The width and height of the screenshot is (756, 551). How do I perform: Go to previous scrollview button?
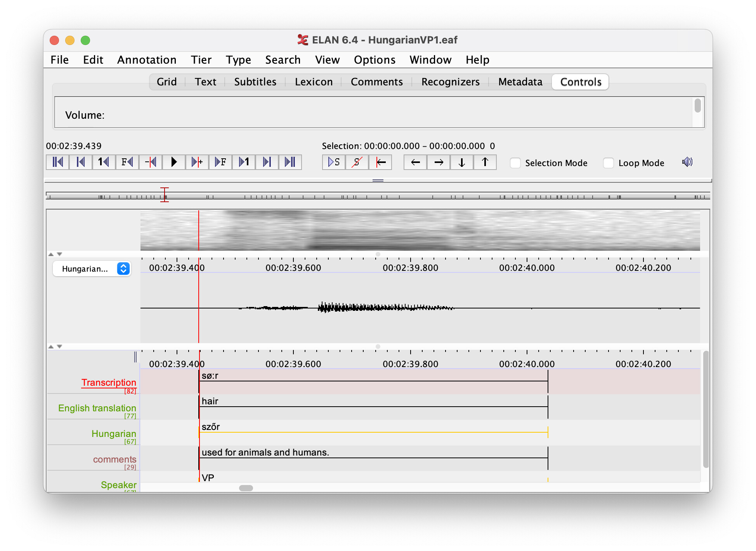pos(81,162)
